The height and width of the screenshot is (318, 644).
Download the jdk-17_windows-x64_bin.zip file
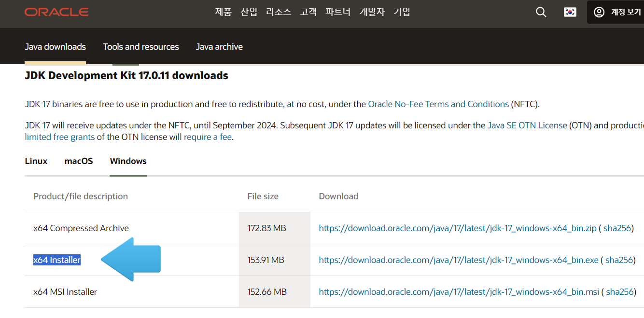click(458, 228)
